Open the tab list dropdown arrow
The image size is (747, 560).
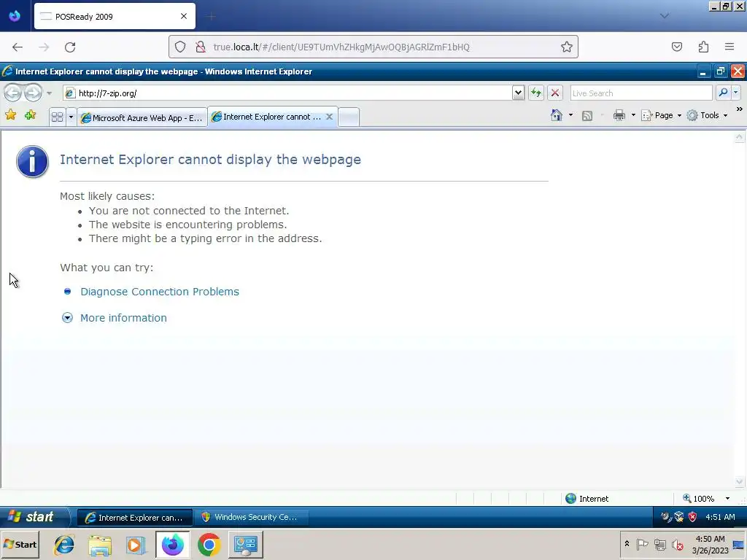(71, 117)
